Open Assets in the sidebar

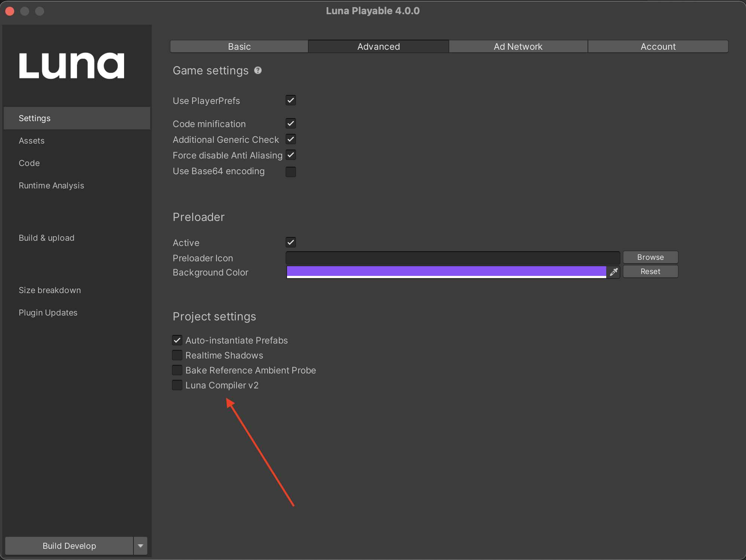pos(77,141)
